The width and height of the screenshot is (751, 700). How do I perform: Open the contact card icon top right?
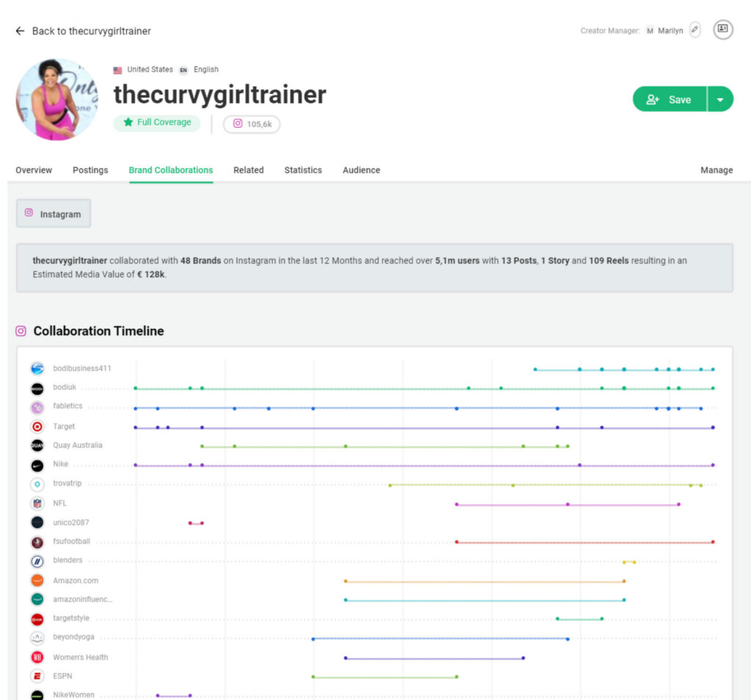722,30
